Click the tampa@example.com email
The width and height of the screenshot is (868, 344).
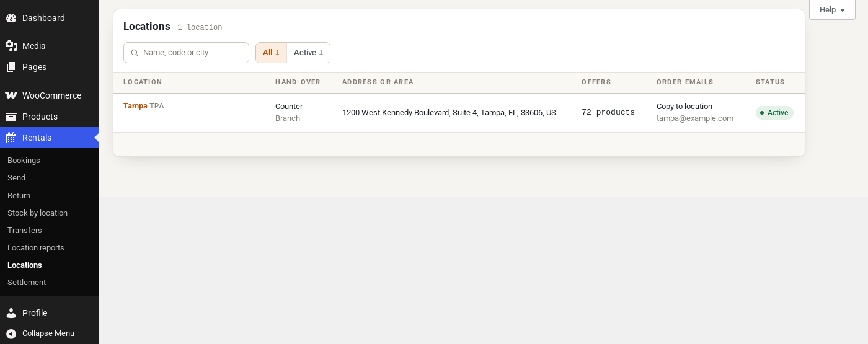coord(695,118)
